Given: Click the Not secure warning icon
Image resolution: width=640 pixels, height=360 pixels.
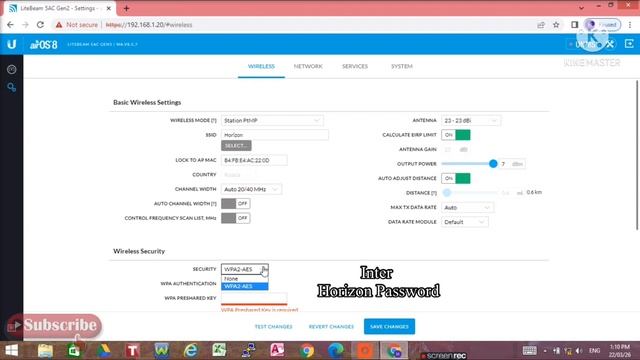Looking at the screenshot, I should 59,25.
